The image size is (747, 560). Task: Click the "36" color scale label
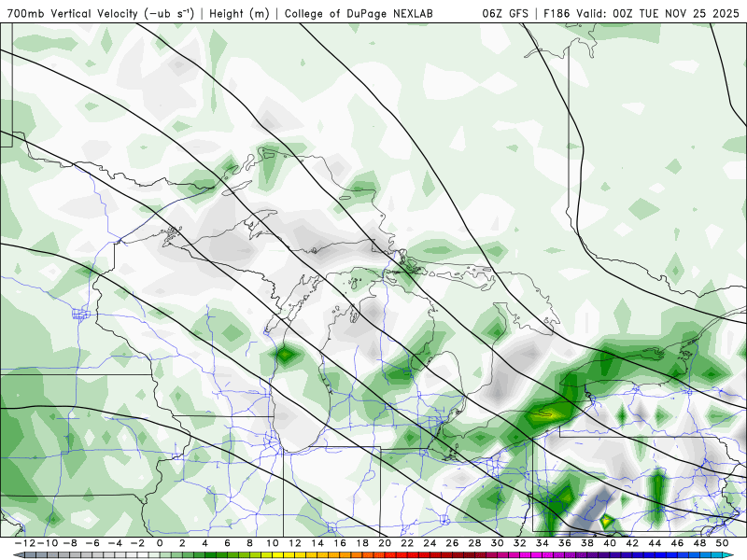click(565, 543)
